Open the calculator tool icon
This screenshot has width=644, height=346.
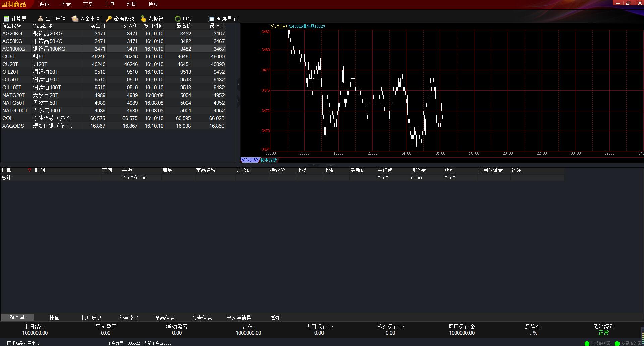tap(6, 19)
